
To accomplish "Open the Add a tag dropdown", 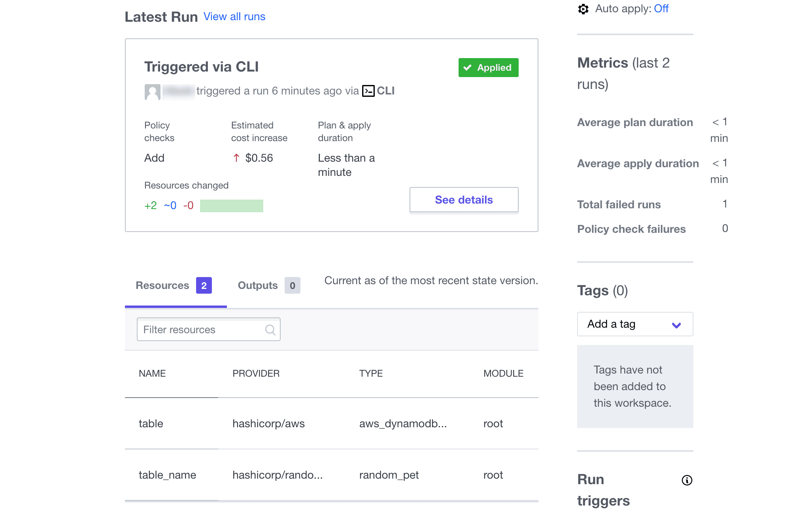I will pyautogui.click(x=635, y=324).
